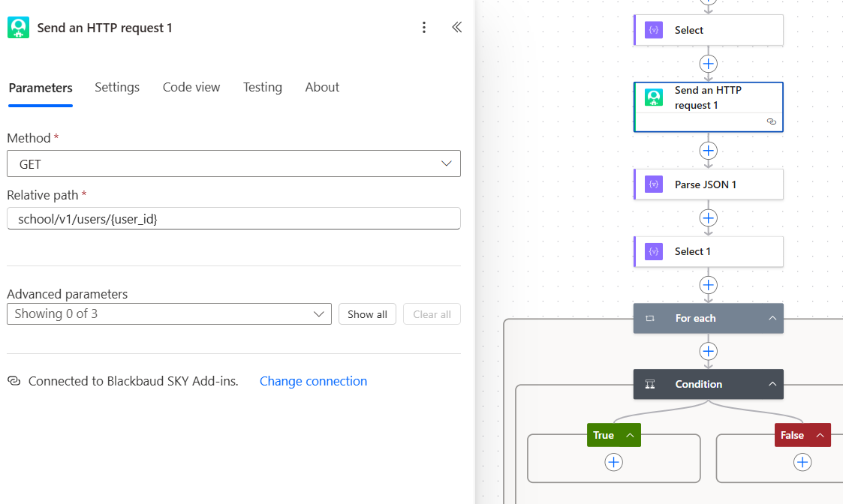The height and width of the screenshot is (504, 843).
Task: Open the Code view tab
Action: click(x=191, y=87)
